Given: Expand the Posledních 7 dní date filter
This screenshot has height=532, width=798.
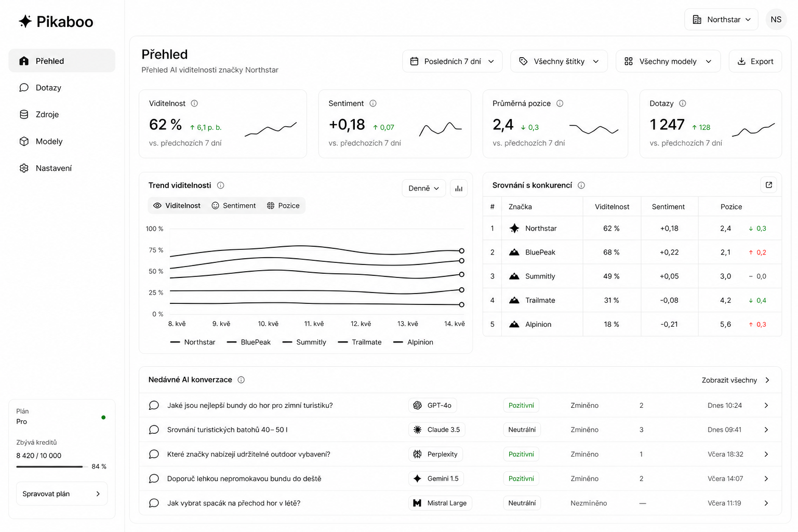Looking at the screenshot, I should (452, 61).
